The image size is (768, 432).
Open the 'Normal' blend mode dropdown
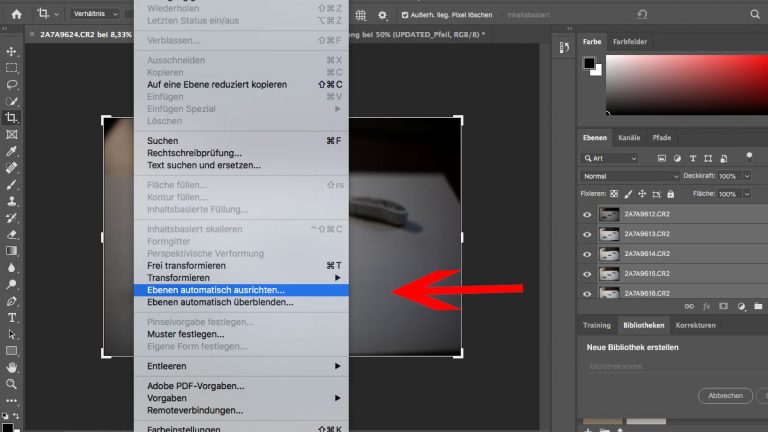630,176
